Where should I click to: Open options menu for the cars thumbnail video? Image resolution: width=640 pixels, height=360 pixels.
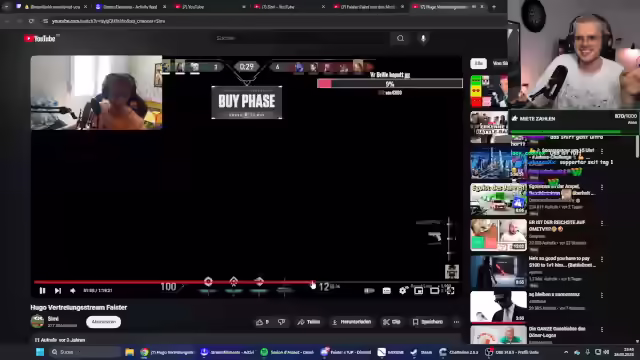(602, 187)
